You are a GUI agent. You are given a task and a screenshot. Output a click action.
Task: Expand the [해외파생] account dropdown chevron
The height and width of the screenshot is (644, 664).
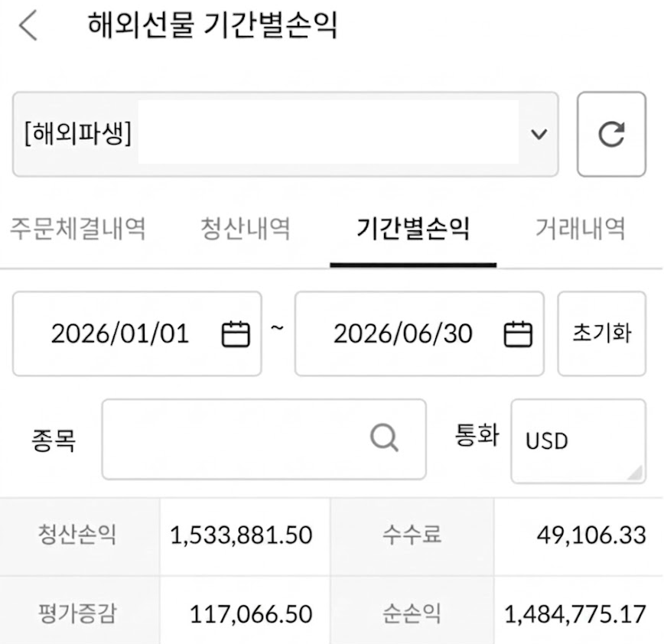click(x=539, y=134)
